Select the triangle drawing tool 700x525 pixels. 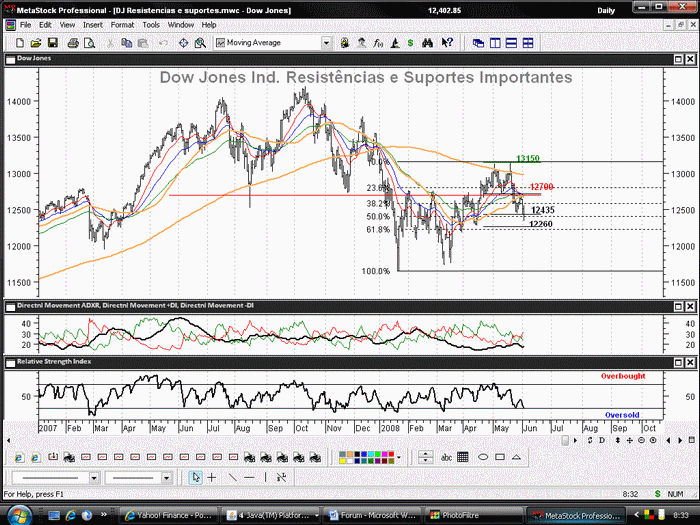[x=517, y=457]
